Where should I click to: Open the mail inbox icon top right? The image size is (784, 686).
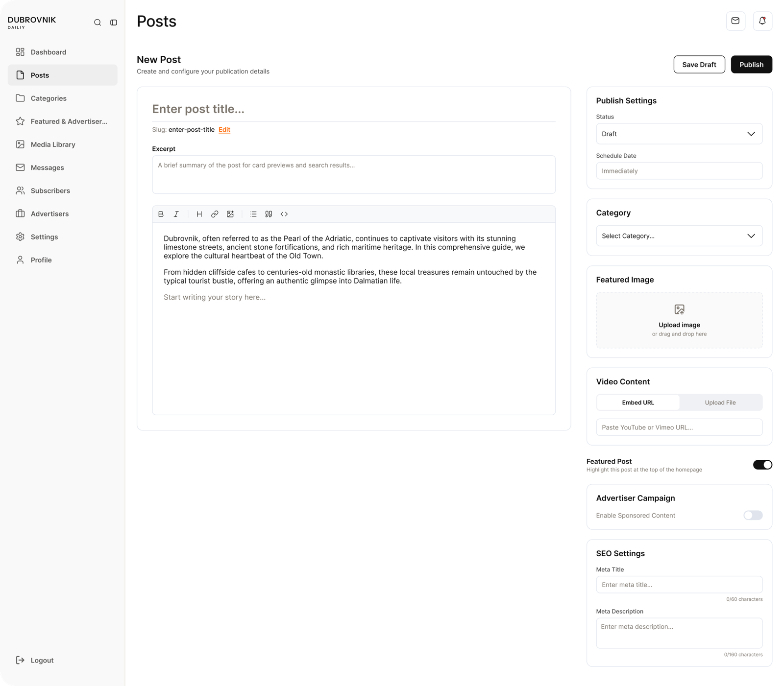coord(735,21)
